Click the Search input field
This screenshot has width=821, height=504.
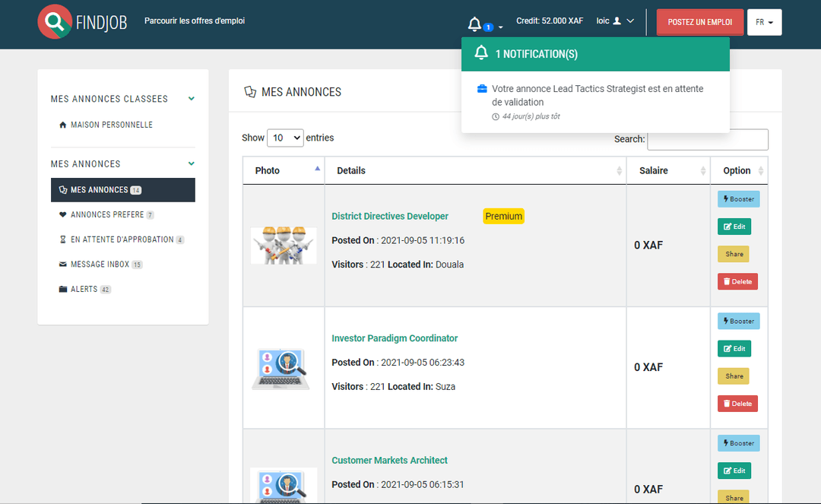tap(707, 140)
